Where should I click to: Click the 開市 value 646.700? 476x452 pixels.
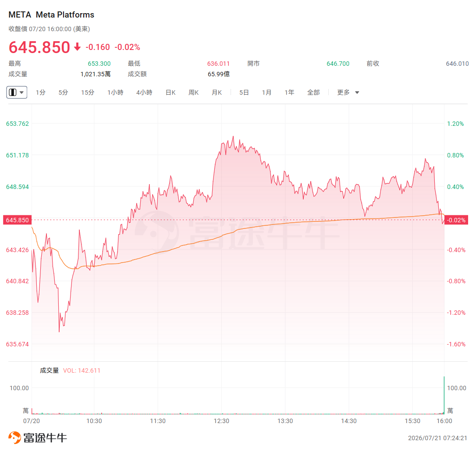coord(338,64)
